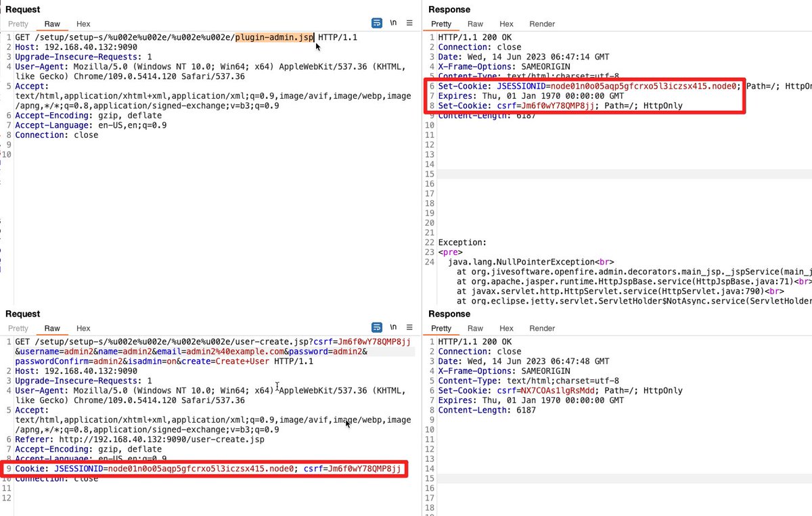The image size is (812, 516).
Task: Switch to Pretty view of top Request
Action: 18,24
